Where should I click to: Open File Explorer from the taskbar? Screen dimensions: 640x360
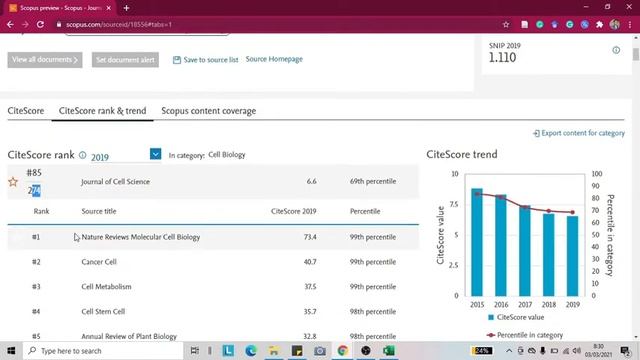(274, 351)
